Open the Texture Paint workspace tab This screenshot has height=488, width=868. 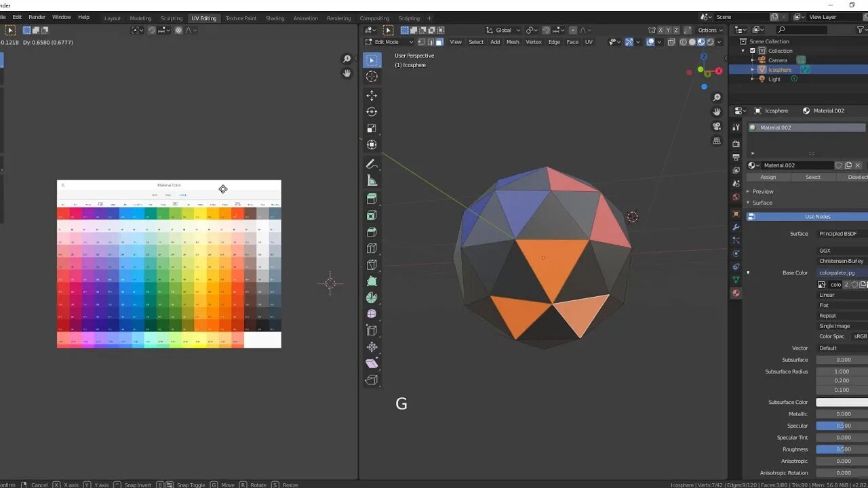[x=241, y=18]
